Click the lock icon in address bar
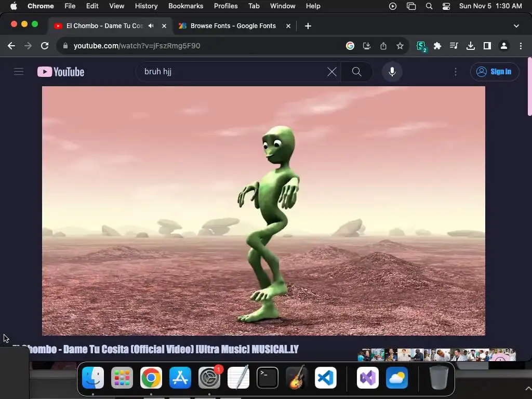Screen dimensions: 532x399 65,46
